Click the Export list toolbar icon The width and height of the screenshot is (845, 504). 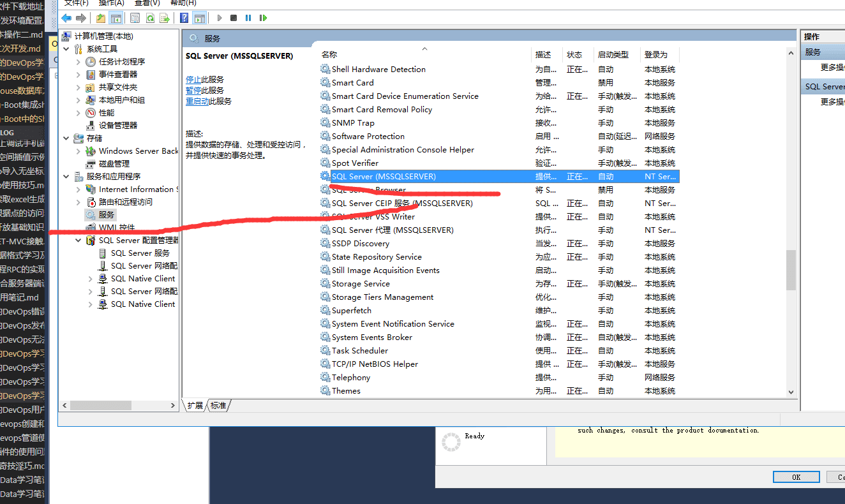165,18
